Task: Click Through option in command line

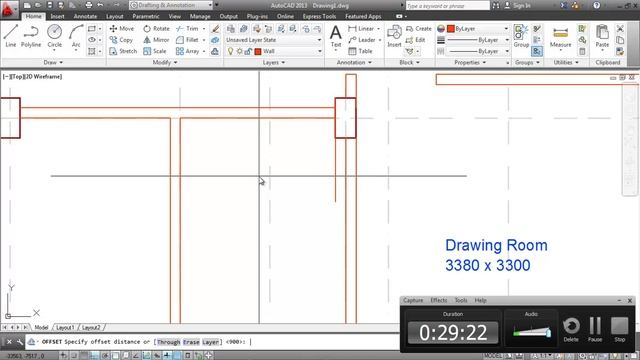Action: point(169,342)
